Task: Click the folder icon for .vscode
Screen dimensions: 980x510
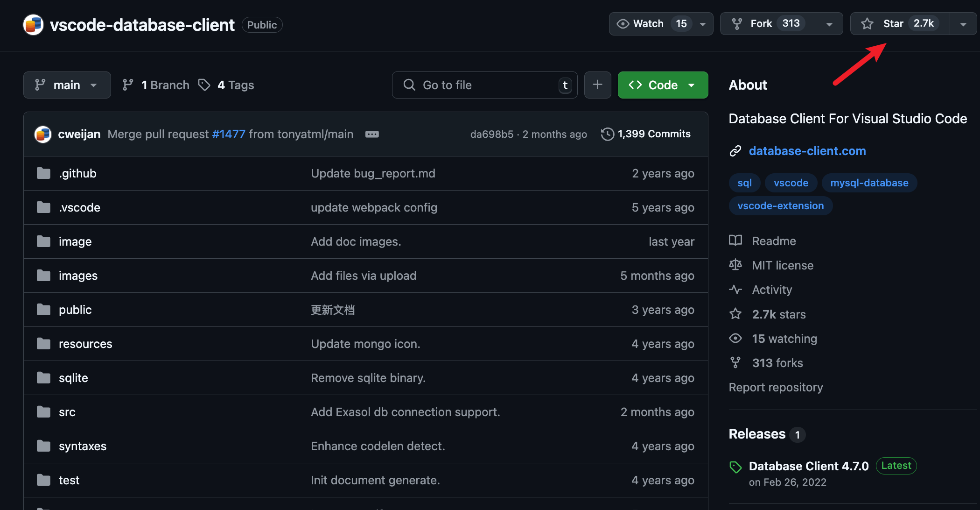Action: 43,207
